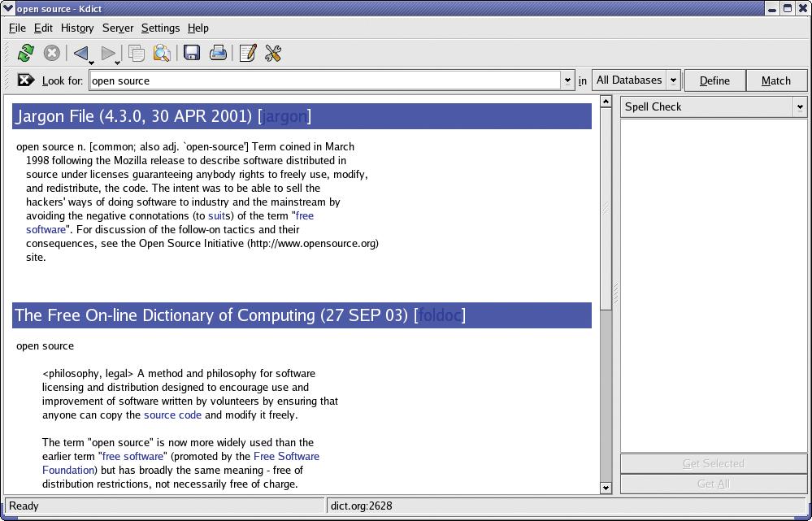
Task: Open the All Databases dropdown
Action: coord(636,80)
